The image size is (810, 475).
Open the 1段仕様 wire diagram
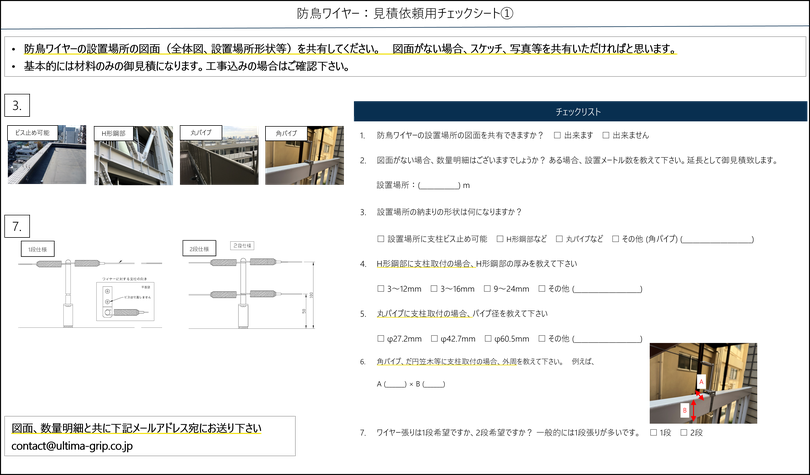[90, 292]
